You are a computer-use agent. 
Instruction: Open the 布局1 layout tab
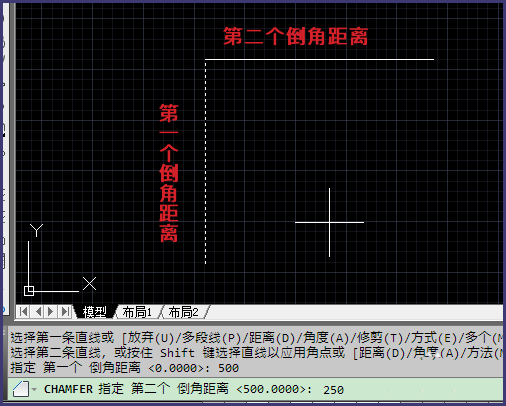coord(137,312)
